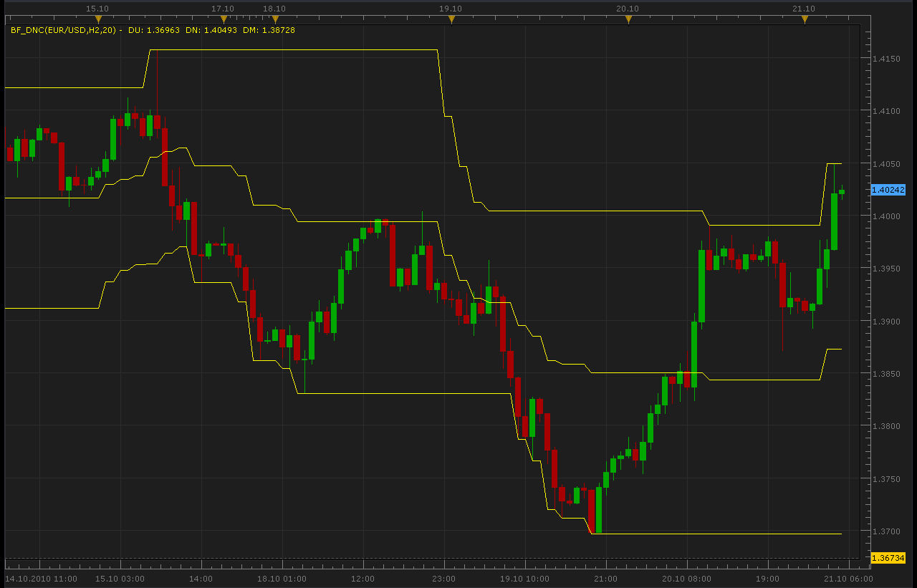The width and height of the screenshot is (917, 588).
Task: Click the 21.10 06:00 time axis label
Action: [849, 579]
